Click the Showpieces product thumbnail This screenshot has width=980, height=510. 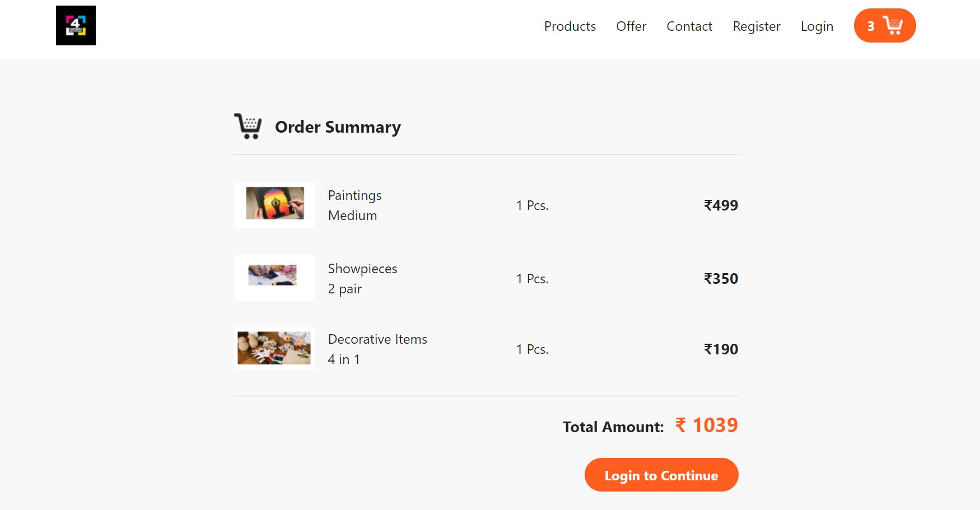pos(274,277)
